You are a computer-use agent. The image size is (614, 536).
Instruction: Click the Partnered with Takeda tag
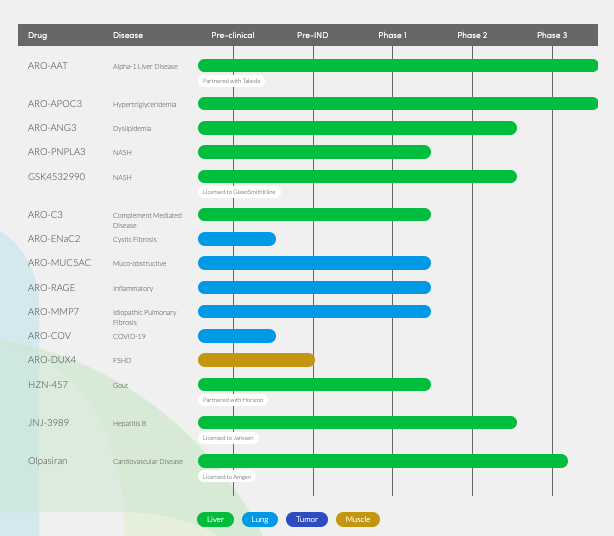231,81
